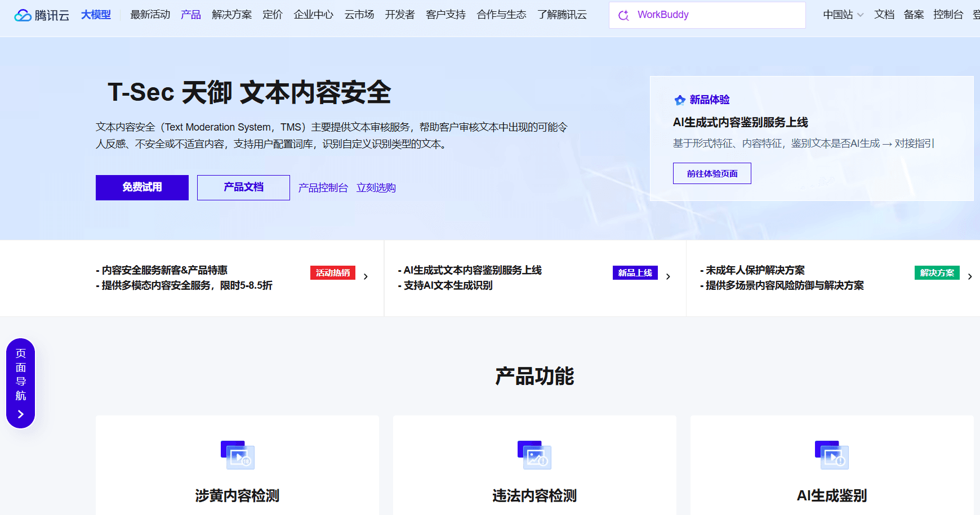
Task: Open the 合作与生态 menu
Action: click(502, 15)
